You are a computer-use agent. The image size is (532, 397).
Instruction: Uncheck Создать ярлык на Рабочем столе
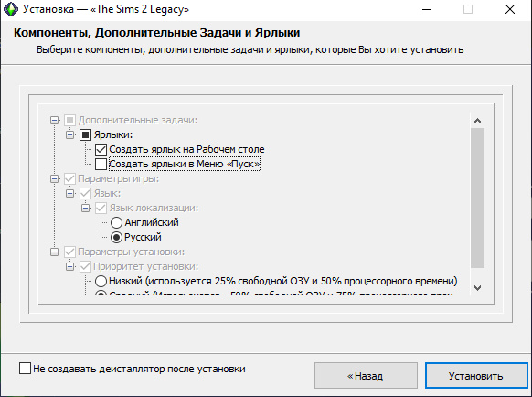click(101, 149)
